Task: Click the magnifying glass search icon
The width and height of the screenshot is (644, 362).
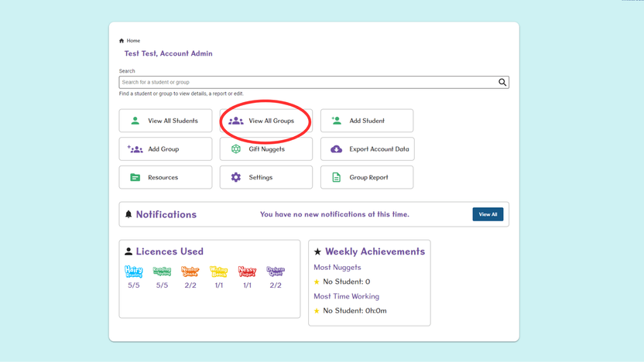Action: pyautogui.click(x=502, y=82)
